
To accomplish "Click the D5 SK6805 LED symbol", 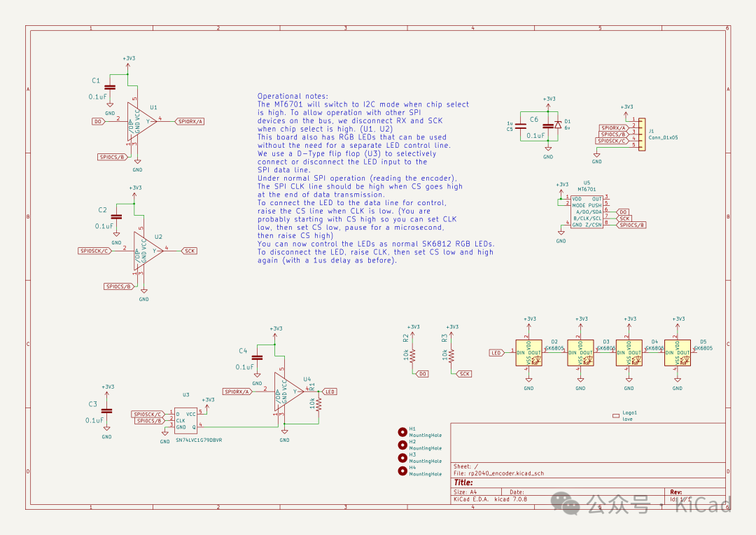I will 678,353.
